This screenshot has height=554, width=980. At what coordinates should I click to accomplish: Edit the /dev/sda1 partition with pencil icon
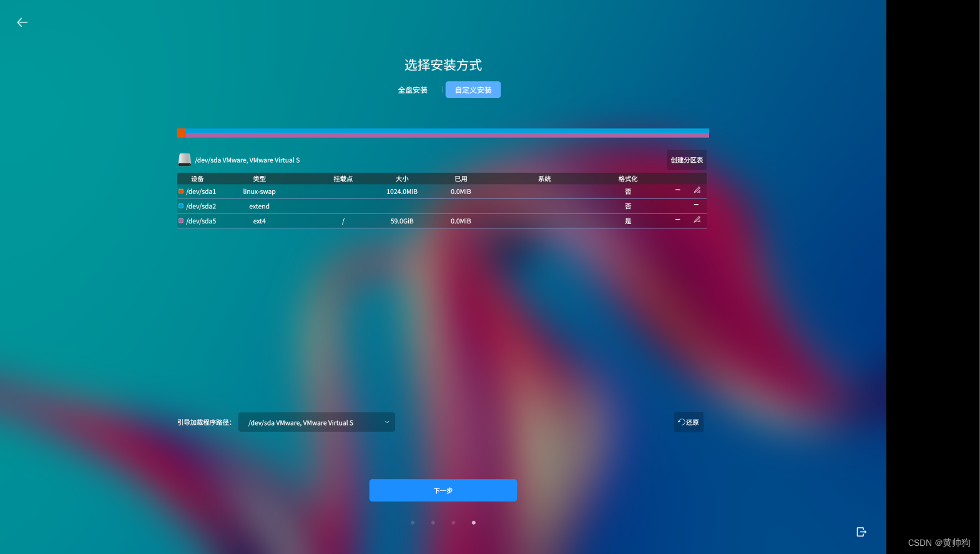(x=697, y=190)
